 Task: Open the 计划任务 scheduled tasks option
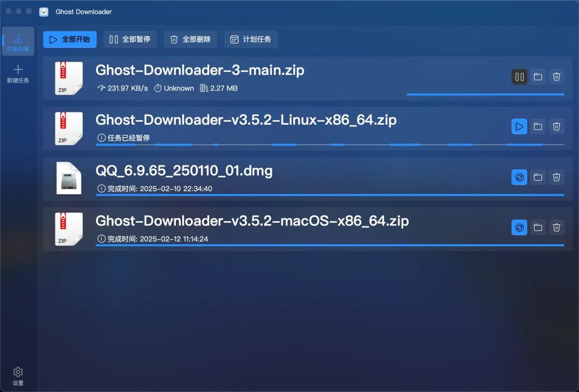pyautogui.click(x=251, y=40)
